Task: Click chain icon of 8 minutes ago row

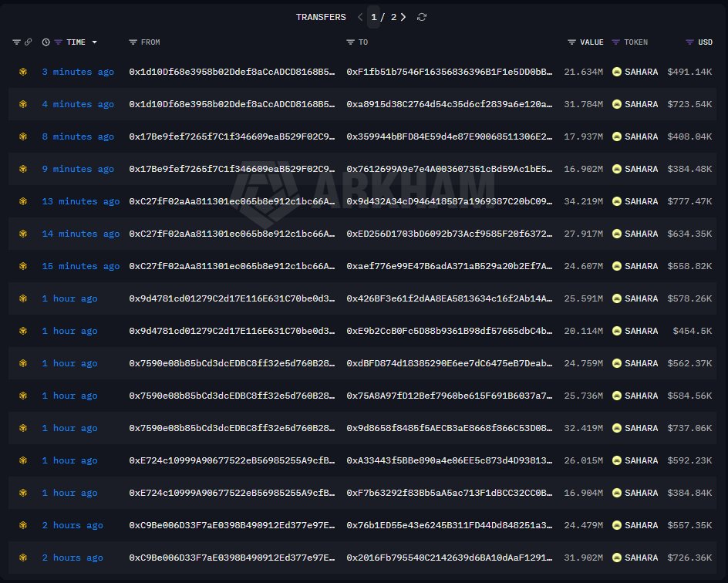Action: tap(23, 137)
